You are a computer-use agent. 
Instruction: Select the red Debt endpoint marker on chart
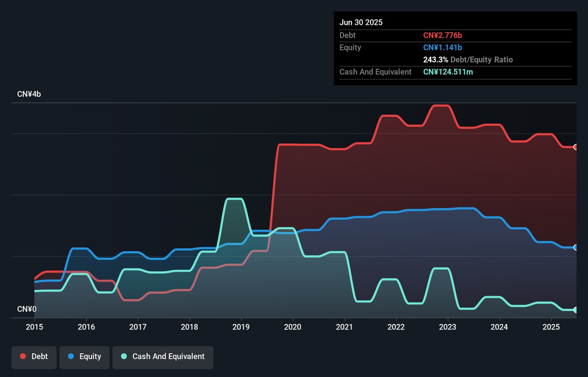click(x=575, y=147)
